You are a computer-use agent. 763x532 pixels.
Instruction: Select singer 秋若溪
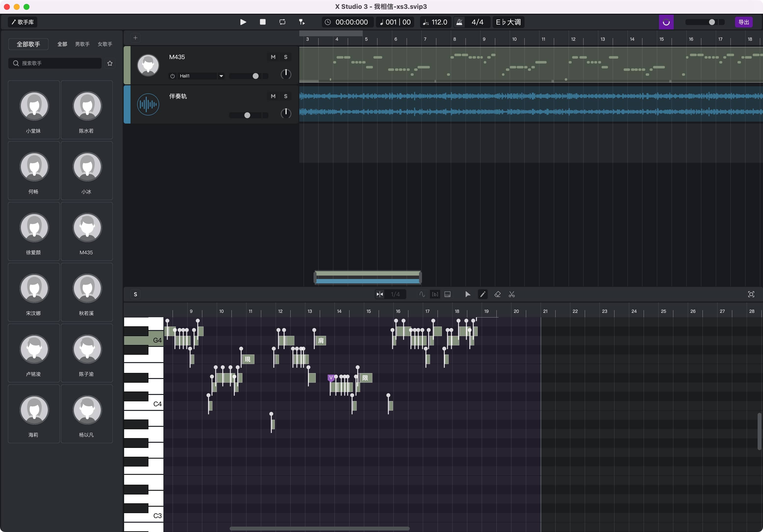click(87, 292)
